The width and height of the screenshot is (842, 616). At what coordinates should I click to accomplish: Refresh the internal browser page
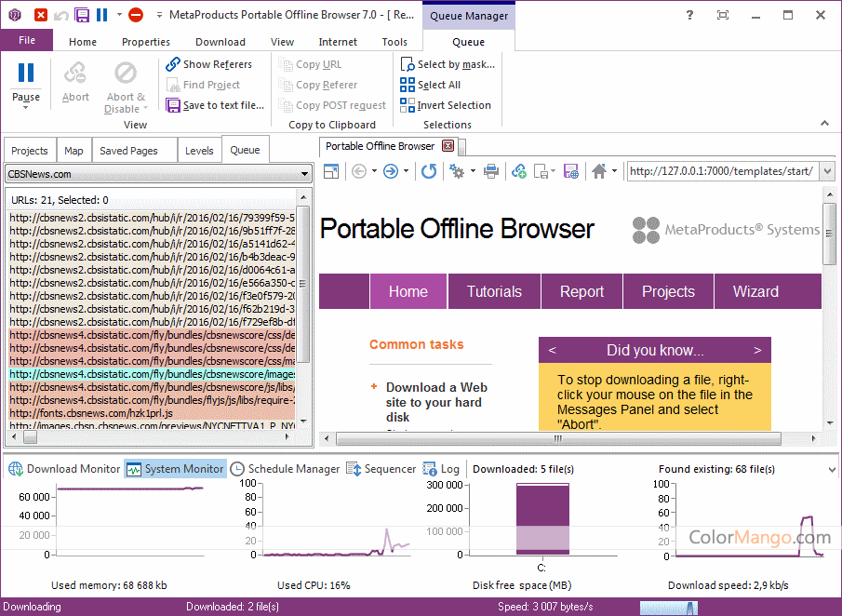pos(429,171)
